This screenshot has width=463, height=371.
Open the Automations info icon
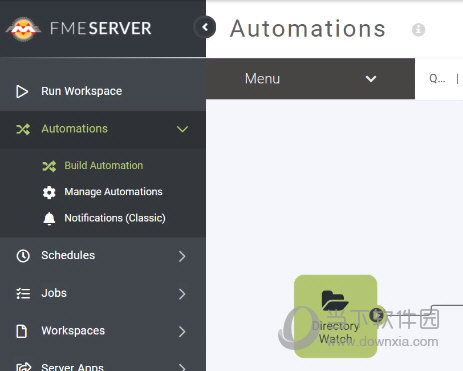(x=418, y=30)
